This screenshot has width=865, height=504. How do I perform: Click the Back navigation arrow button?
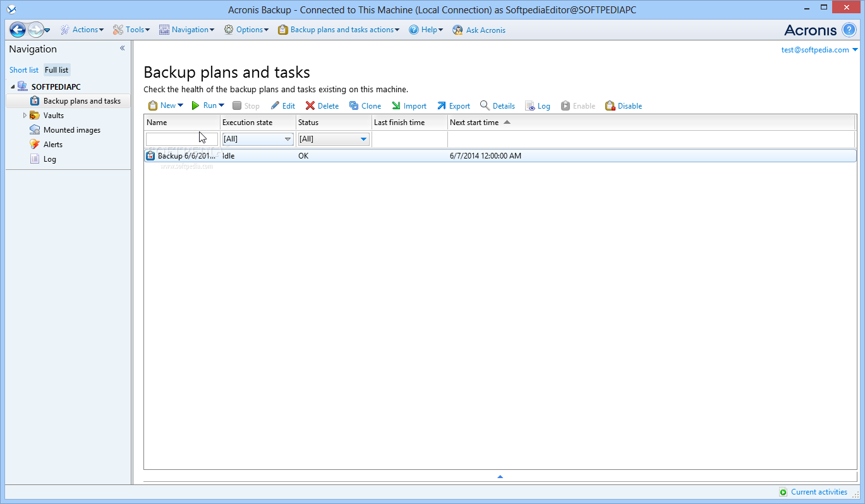click(x=18, y=30)
